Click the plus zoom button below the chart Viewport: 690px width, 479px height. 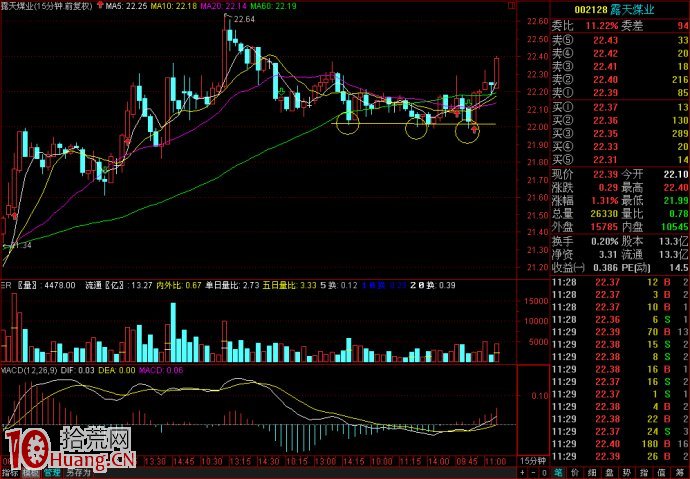pos(523,473)
